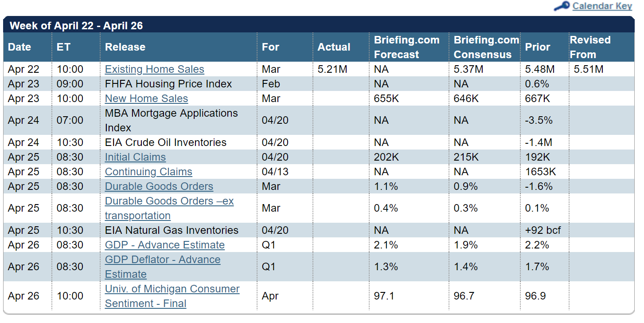644x323 pixels.
Task: Open the Existing Home Sales release page
Action: [154, 69]
